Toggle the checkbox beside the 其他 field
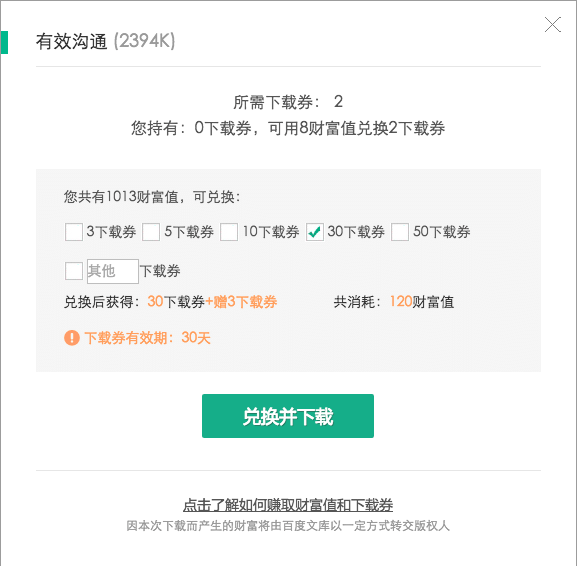 [x=74, y=271]
